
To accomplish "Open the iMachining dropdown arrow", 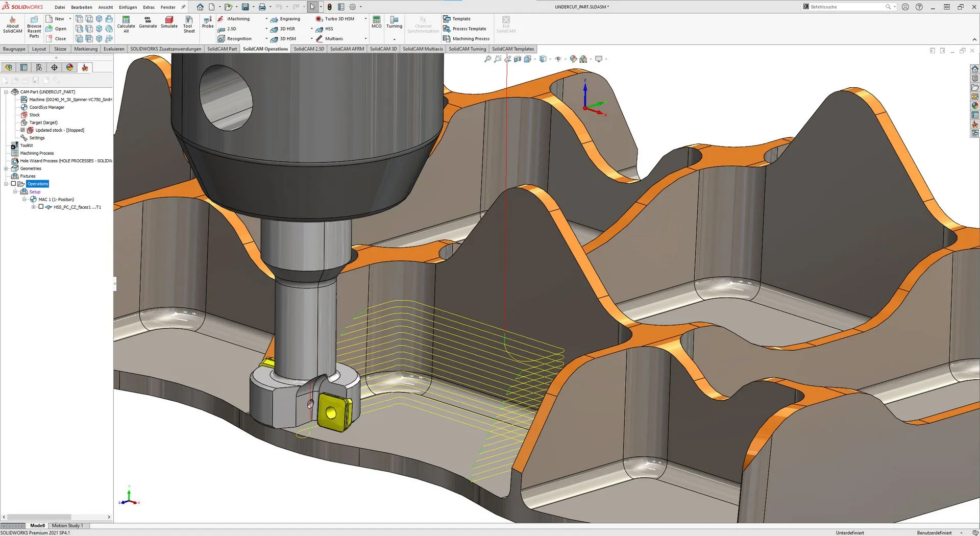I will (266, 19).
